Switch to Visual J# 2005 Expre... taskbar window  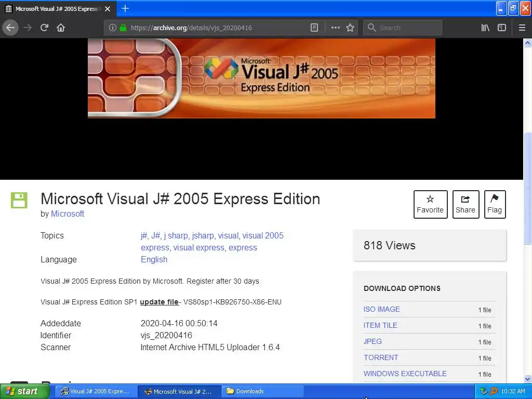(96, 391)
